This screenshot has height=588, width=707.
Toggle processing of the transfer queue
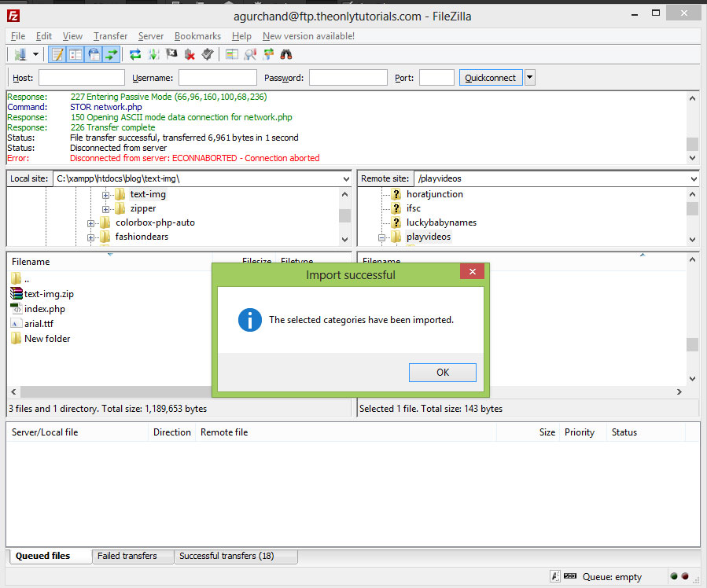pos(154,54)
